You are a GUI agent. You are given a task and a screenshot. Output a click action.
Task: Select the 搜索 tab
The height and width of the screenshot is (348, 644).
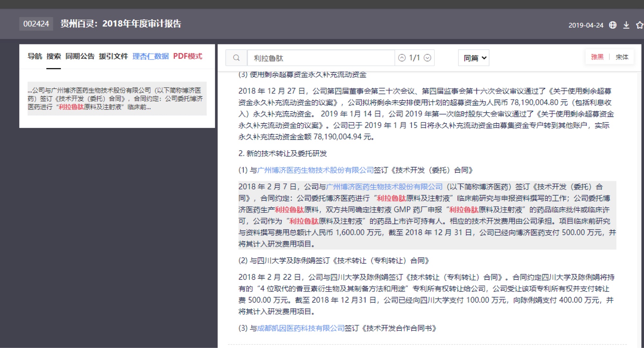(x=53, y=56)
